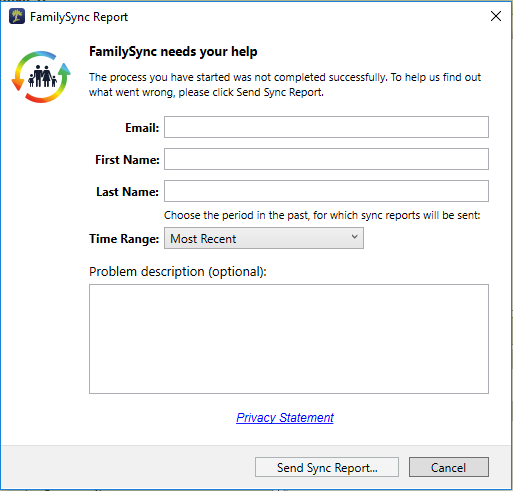513x491 pixels.
Task: Focus the Email input field
Action: (326, 127)
